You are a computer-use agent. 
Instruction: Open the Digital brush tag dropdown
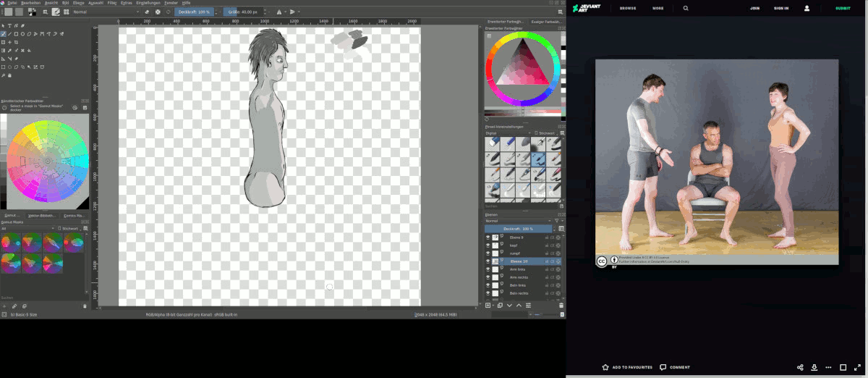509,133
